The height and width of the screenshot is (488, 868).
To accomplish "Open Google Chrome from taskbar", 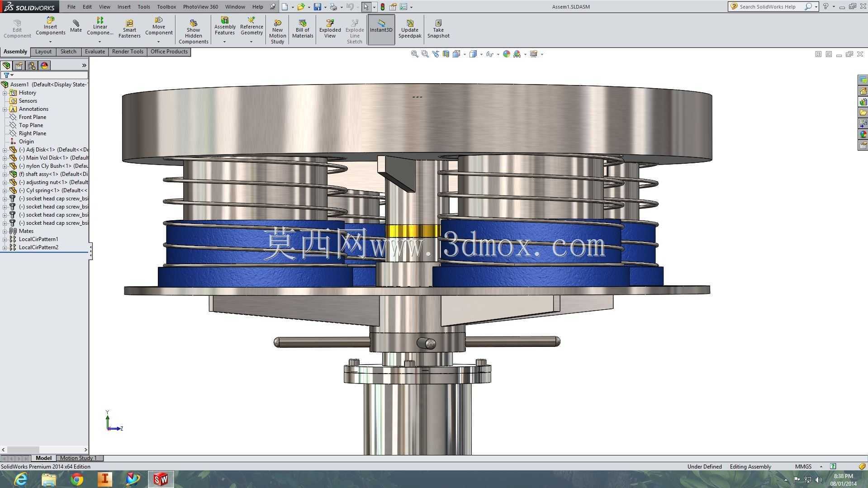I will [x=77, y=479].
